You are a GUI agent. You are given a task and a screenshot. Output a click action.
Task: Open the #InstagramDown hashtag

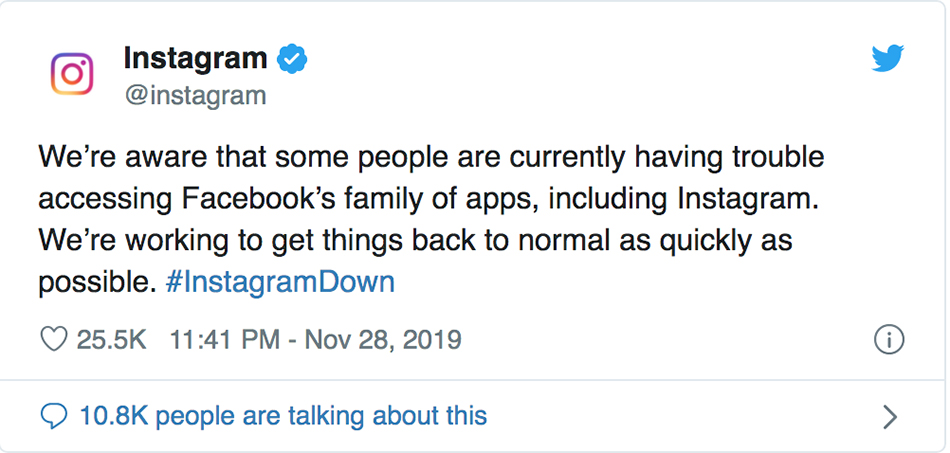280,283
